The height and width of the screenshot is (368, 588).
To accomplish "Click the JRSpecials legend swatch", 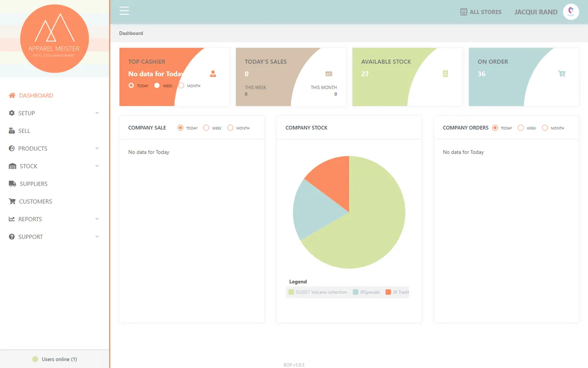I will [x=355, y=292].
